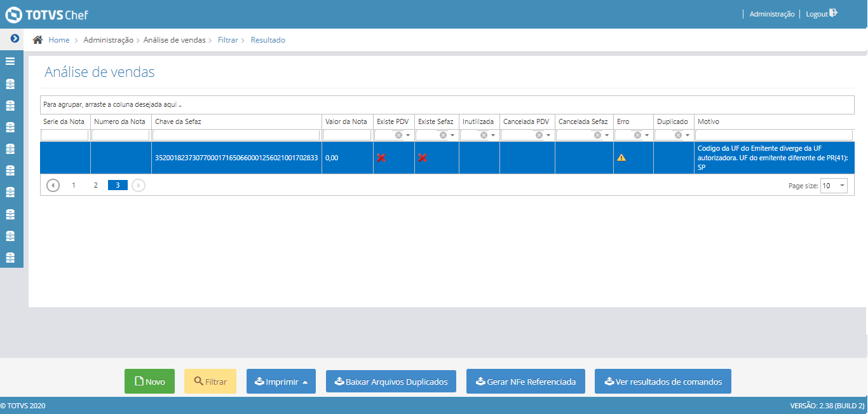Click the green Novo button
The image size is (868, 414).
point(149,382)
